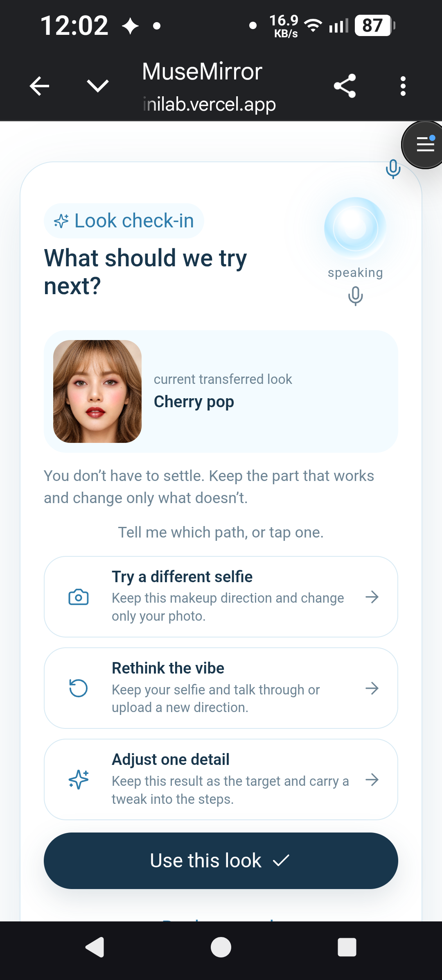Expand arrow on Try a different selfie
This screenshot has width=442, height=980.
372,597
